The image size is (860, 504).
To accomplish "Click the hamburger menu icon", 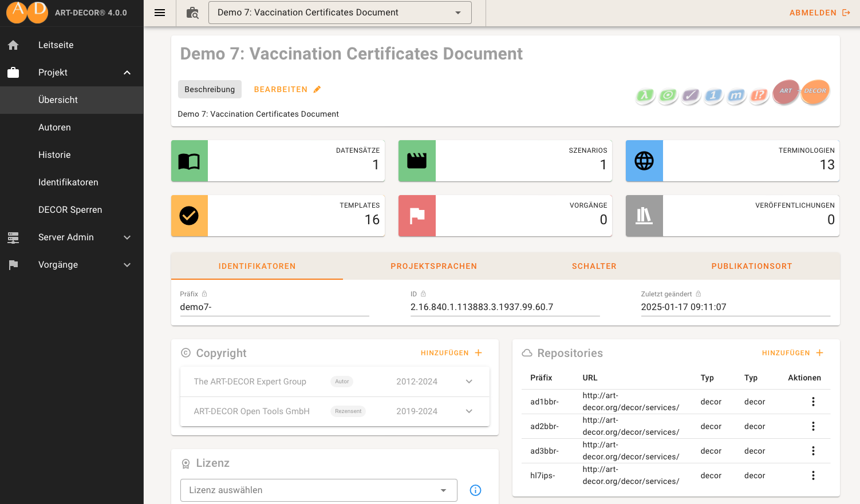I will click(x=160, y=13).
